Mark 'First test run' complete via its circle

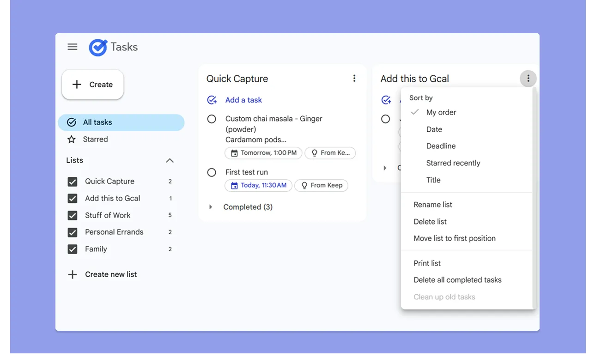click(x=212, y=172)
